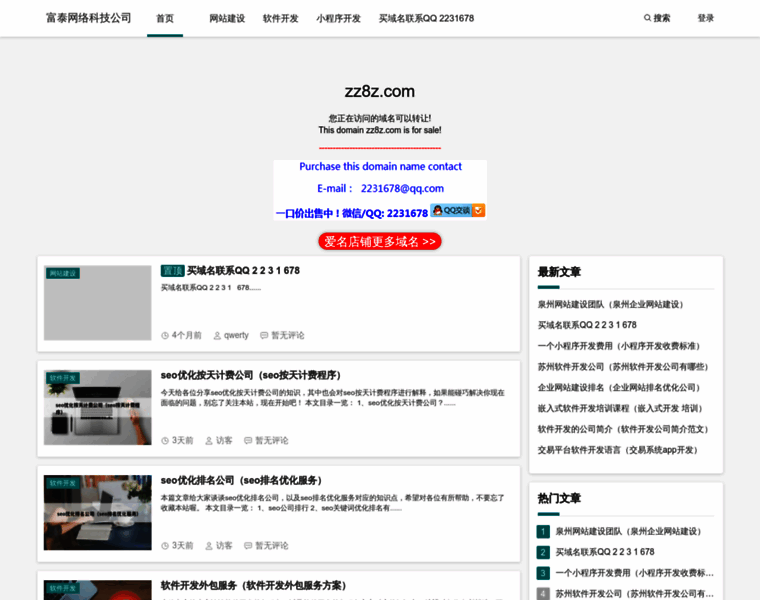
Task: Click the seo优化按天计费公司 post thumbnail
Action: [97, 408]
